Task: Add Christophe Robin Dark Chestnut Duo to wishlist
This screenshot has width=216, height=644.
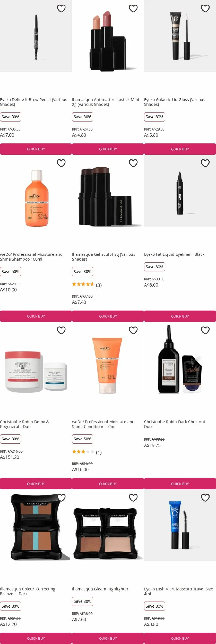Action: point(205,331)
